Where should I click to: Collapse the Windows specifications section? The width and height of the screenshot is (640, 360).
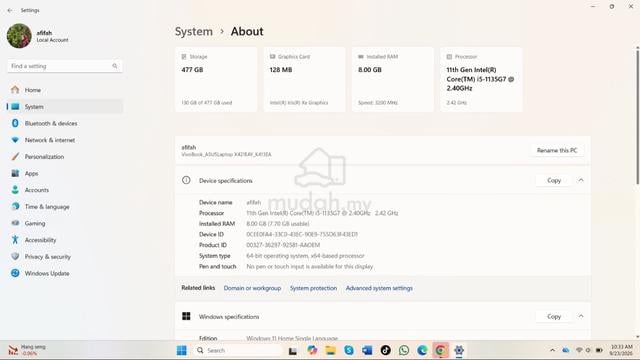(x=581, y=316)
